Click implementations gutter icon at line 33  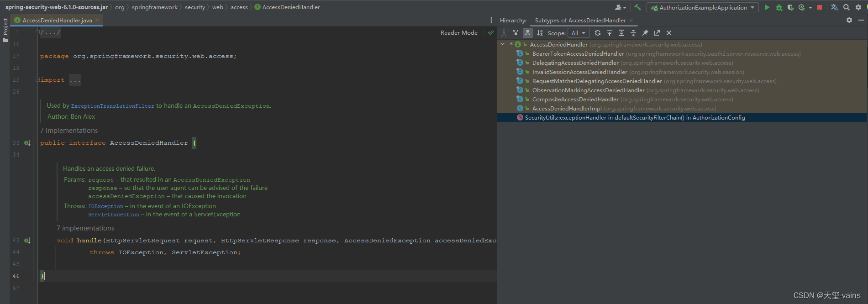(27, 143)
